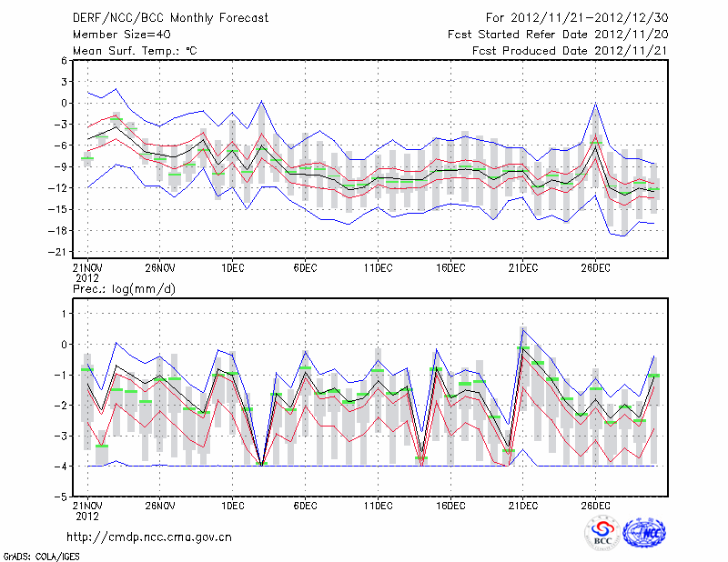Click the Member Size=40 label
Screen dimensions: 728x562
point(116,34)
